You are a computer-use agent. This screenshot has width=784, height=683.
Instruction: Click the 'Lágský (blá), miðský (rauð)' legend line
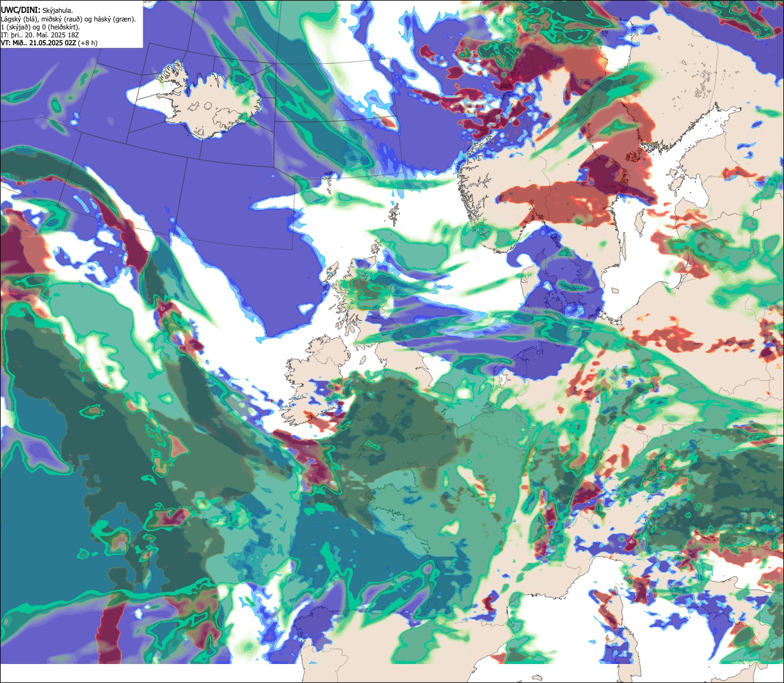coord(69,18)
